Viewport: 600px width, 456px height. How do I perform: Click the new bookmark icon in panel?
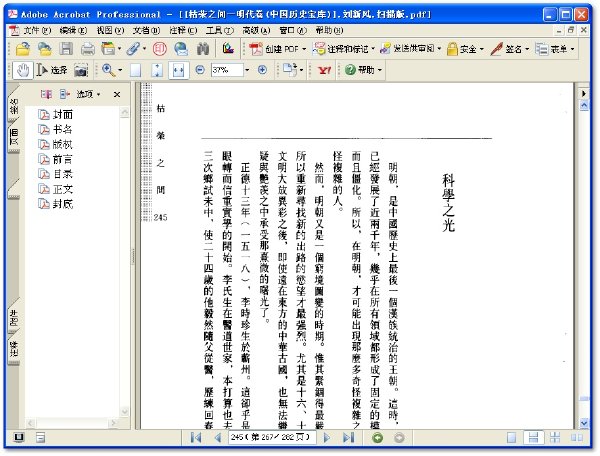tap(46, 94)
